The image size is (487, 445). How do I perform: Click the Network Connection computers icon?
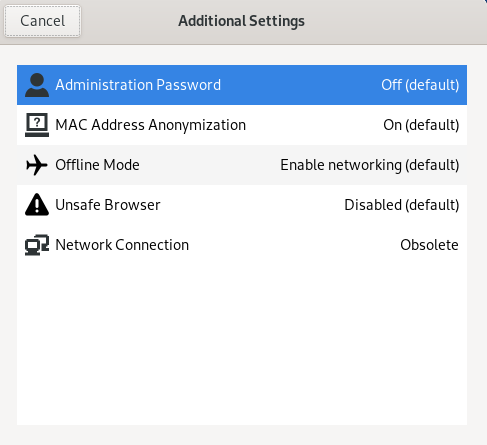(x=37, y=245)
